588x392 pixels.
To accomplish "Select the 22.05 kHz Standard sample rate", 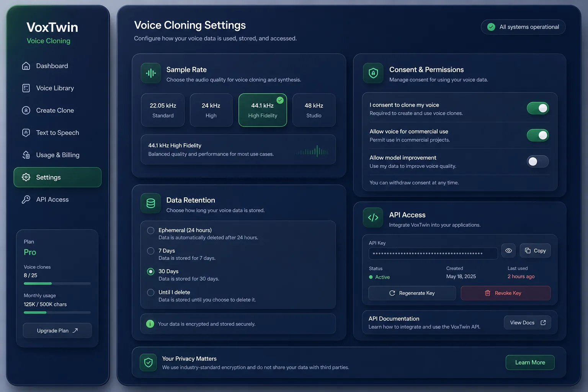I will point(163,110).
